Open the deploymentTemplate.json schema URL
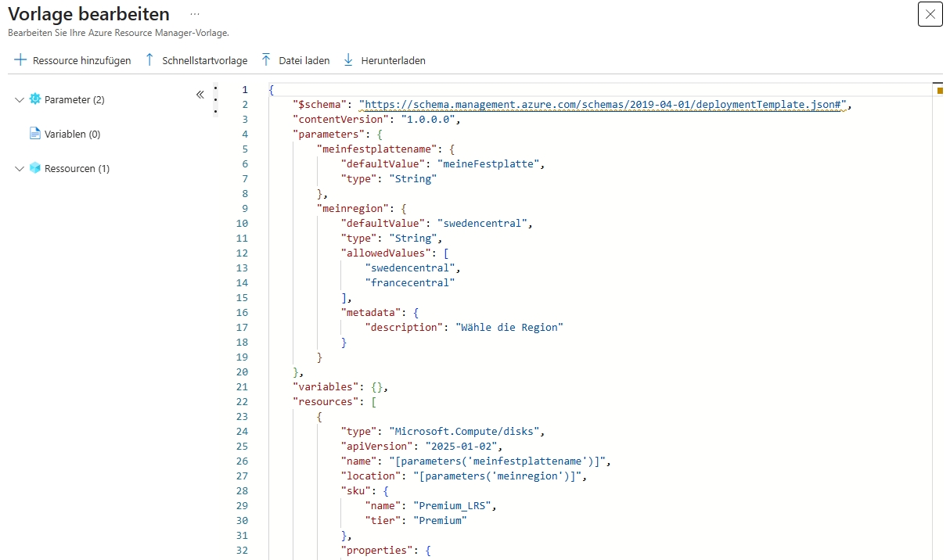This screenshot has width=950, height=560. (x=603, y=104)
